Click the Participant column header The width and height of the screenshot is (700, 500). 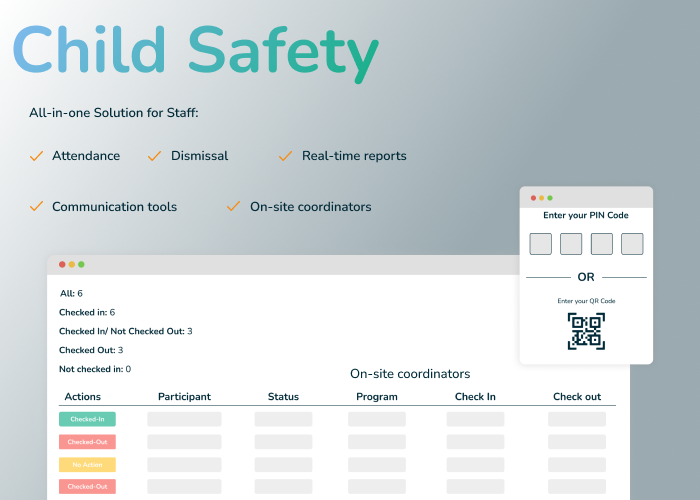coord(184,396)
